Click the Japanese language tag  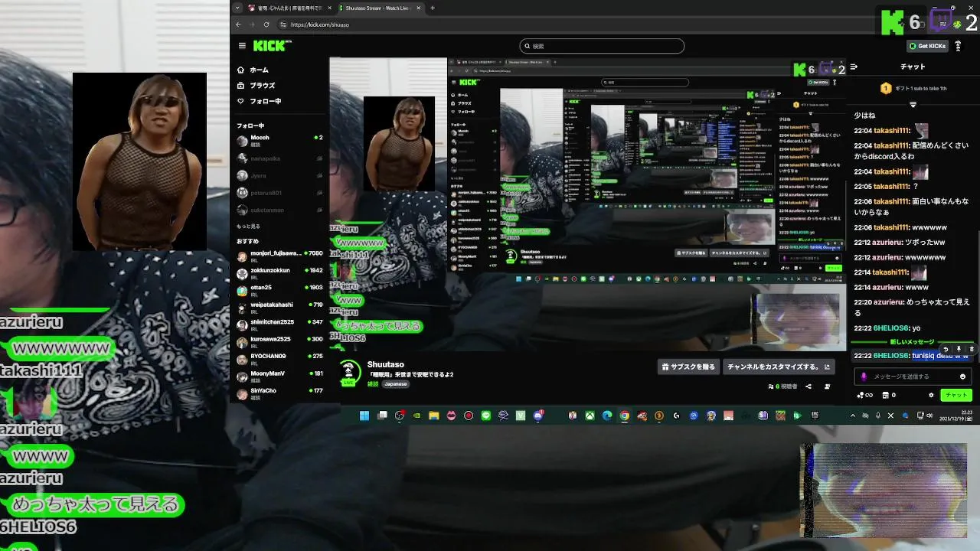pyautogui.click(x=396, y=384)
